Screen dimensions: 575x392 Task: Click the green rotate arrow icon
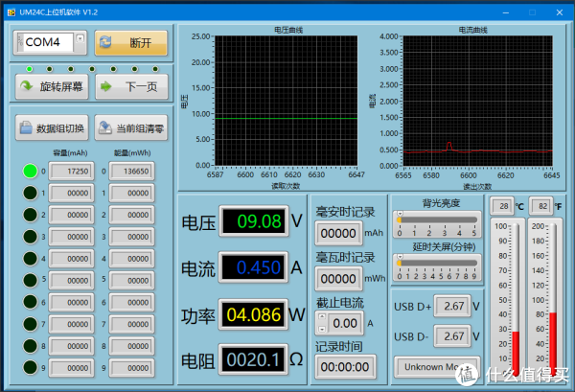pyautogui.click(x=27, y=86)
